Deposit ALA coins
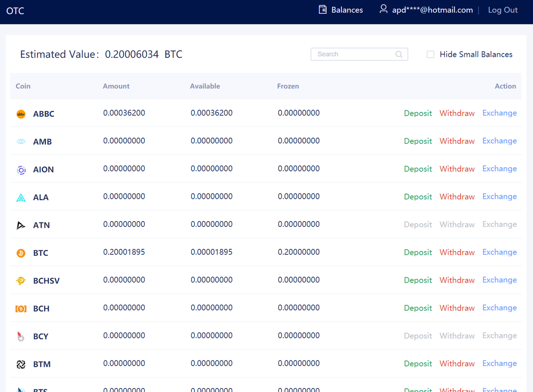 tap(418, 197)
